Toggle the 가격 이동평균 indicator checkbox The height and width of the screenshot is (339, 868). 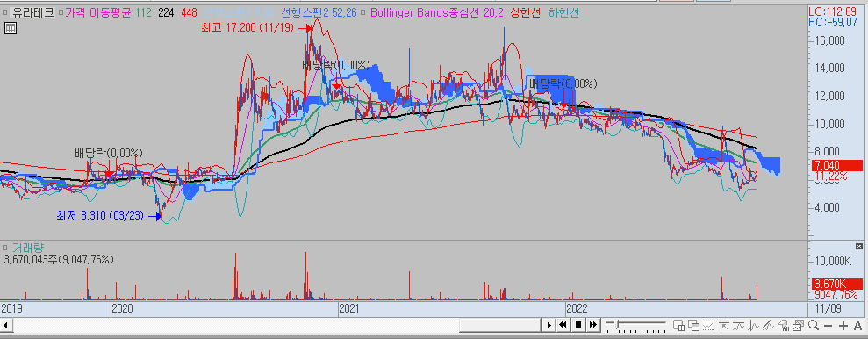61,11
